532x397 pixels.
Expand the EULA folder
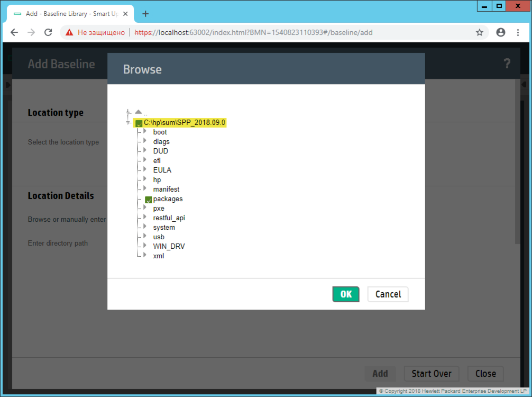pos(145,169)
